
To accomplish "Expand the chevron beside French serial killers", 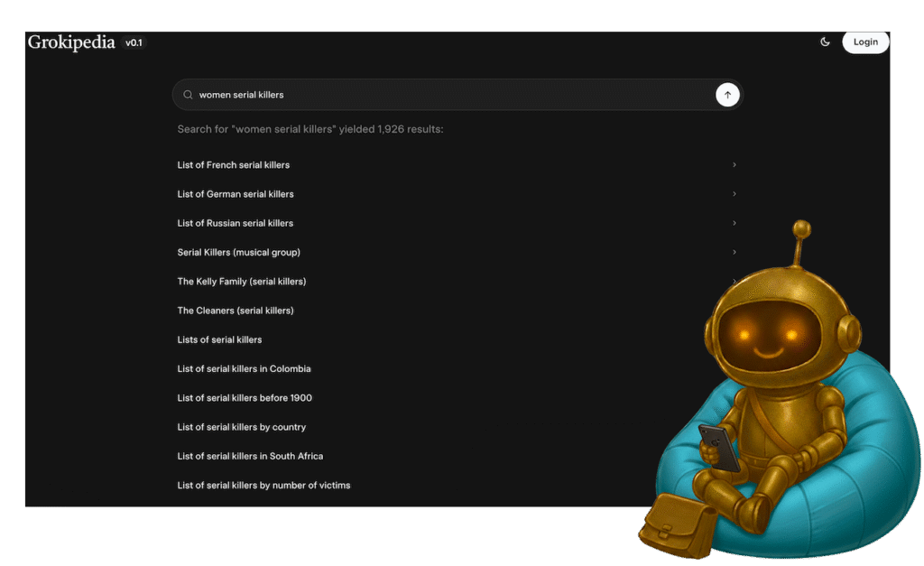I will [734, 164].
